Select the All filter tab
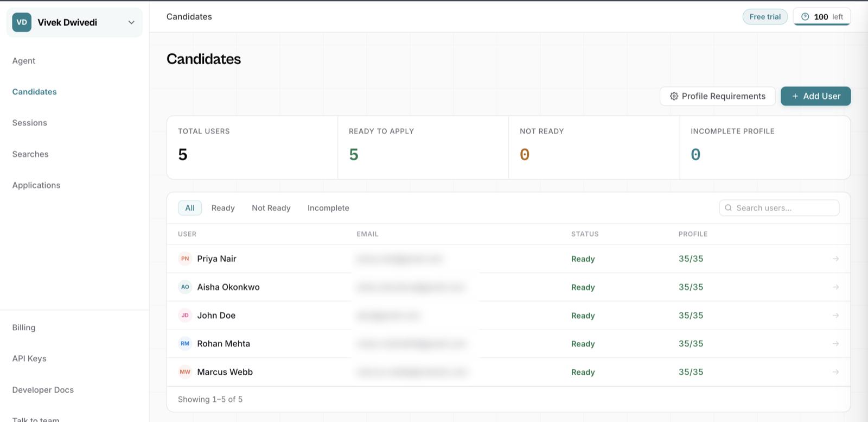The width and height of the screenshot is (868, 422). click(190, 208)
